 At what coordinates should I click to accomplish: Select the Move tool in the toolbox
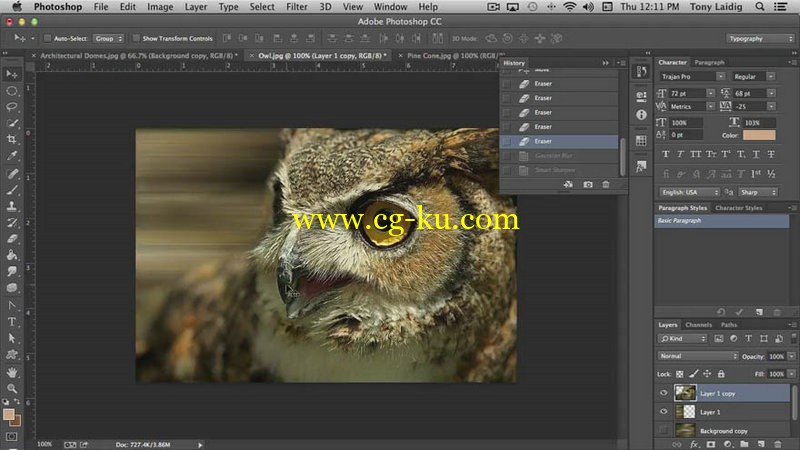tap(12, 74)
